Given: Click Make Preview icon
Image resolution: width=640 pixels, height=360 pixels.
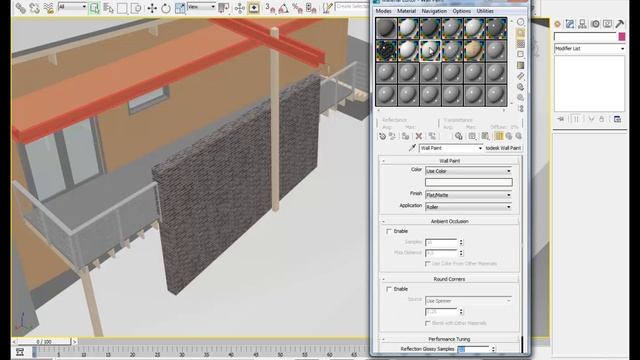Looking at the screenshot, I should [521, 76].
